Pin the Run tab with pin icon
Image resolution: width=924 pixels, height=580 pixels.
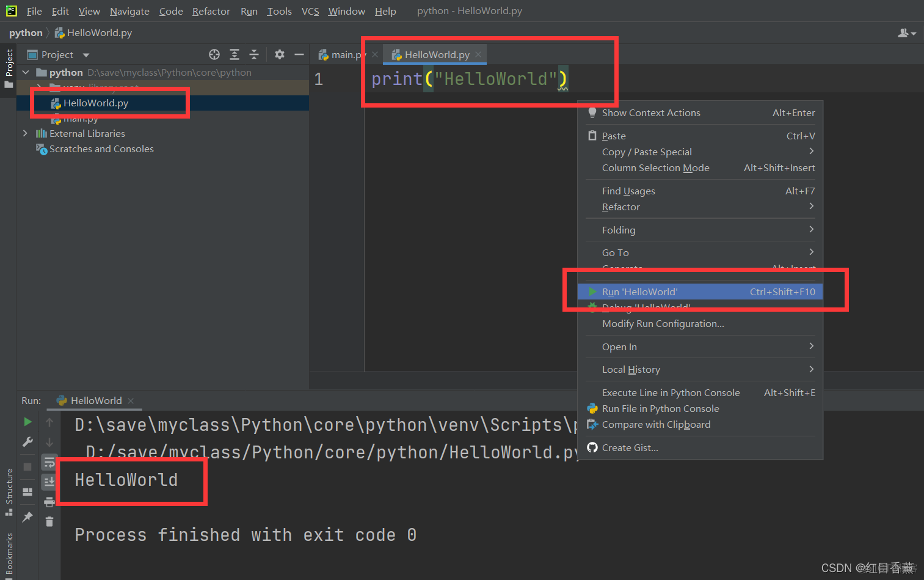coord(27,517)
